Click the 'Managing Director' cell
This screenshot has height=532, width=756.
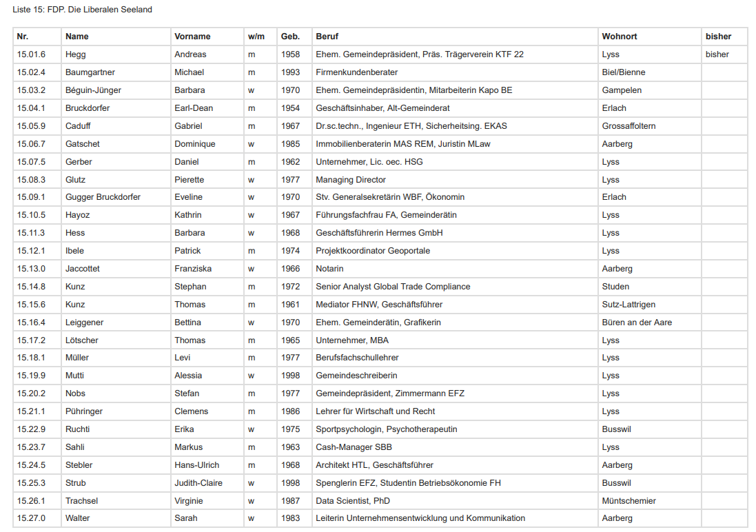351,179
